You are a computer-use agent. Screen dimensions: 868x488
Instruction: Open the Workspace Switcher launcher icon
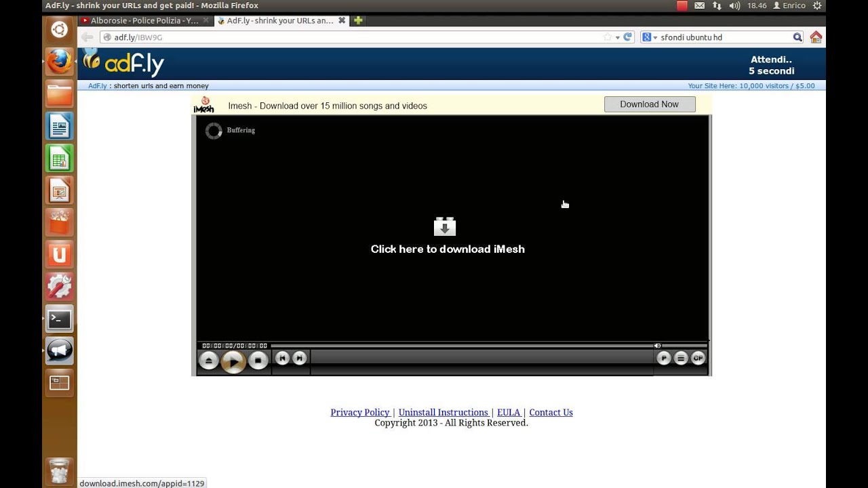59,383
